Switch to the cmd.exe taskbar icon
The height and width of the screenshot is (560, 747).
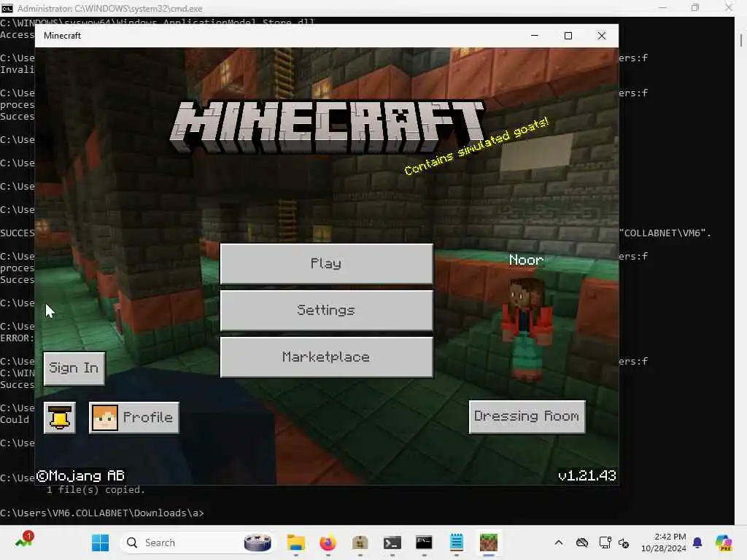pyautogui.click(x=424, y=542)
